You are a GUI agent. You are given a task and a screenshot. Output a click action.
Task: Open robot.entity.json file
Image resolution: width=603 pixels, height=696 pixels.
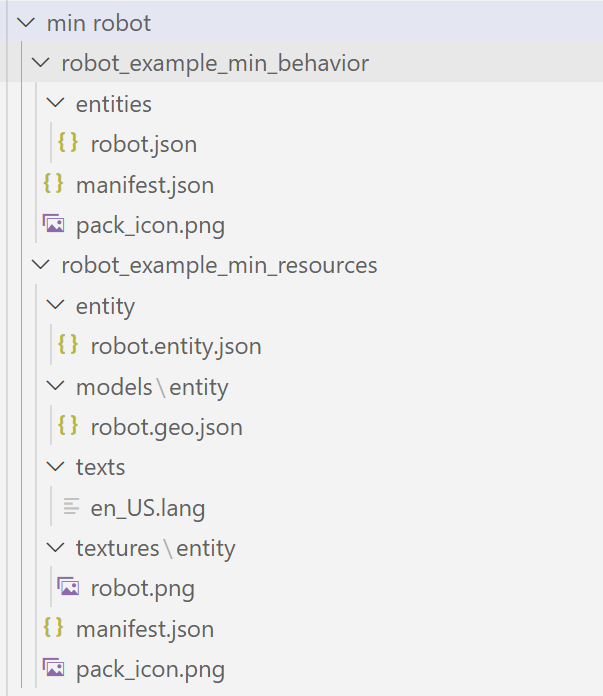coord(176,346)
